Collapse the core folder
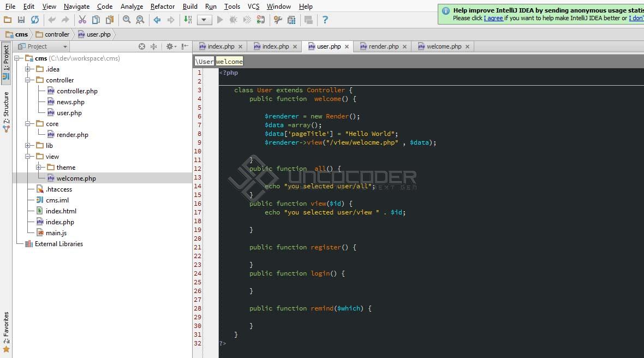The image size is (644, 358). (28, 123)
